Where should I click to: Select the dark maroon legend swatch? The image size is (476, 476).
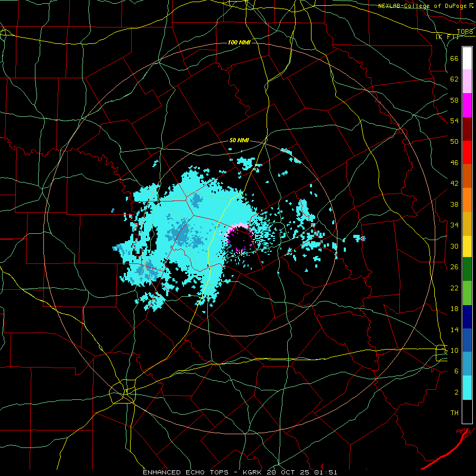(x=467, y=129)
